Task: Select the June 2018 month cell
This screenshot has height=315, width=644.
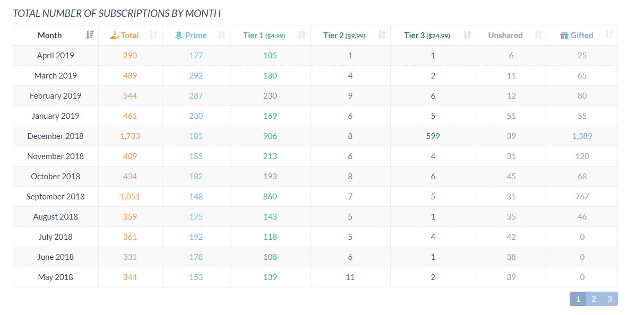Action: click(56, 257)
